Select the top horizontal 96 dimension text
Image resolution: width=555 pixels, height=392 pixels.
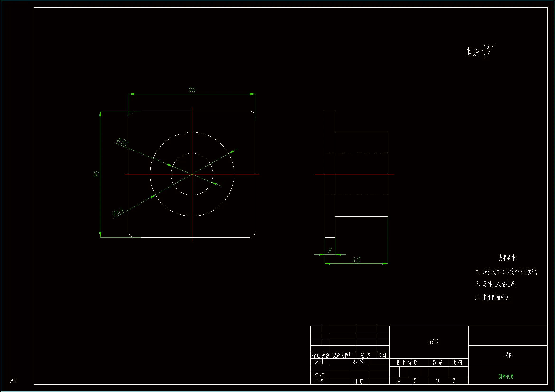[x=192, y=90]
